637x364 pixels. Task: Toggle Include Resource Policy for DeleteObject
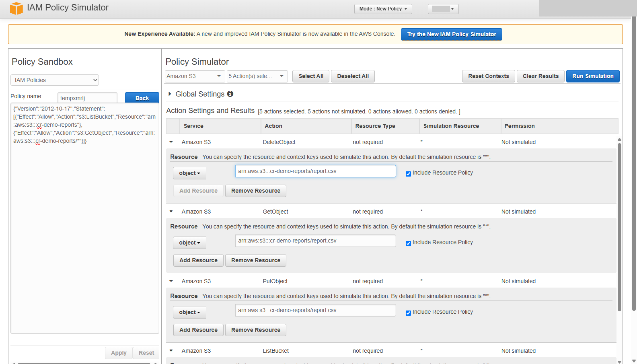pyautogui.click(x=408, y=174)
